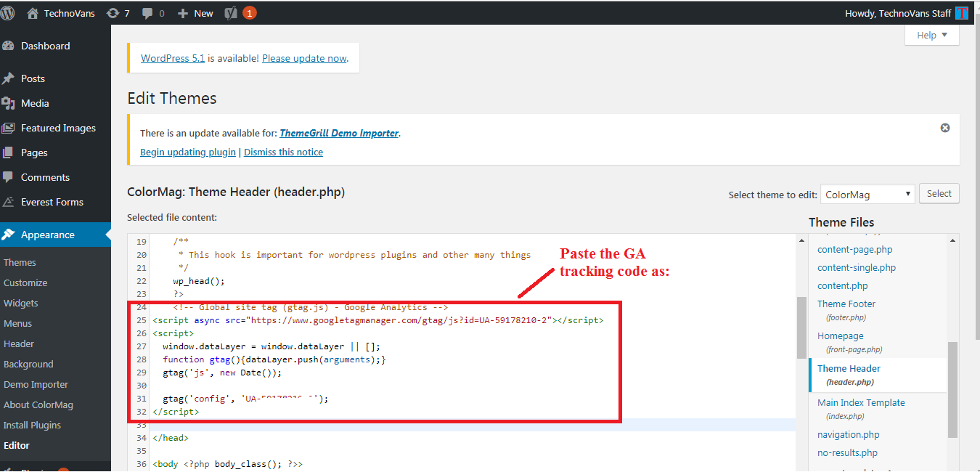980x472 pixels.
Task: Open the Theme Footer (footer.php) file
Action: (846, 304)
